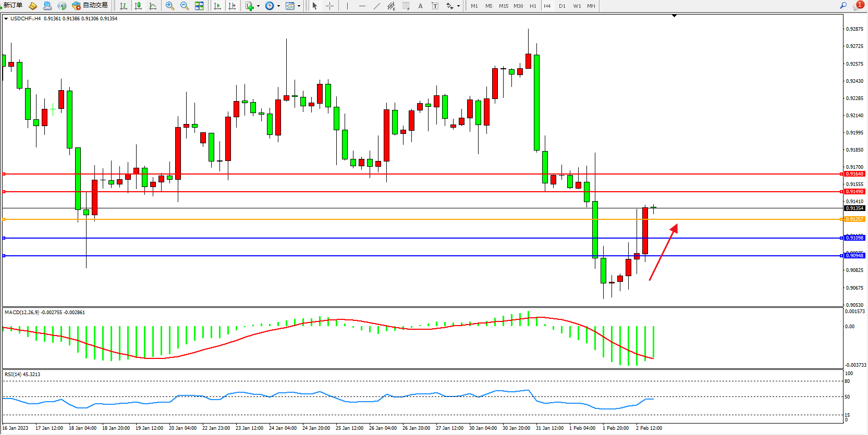The width and height of the screenshot is (868, 435).
Task: Tile chart windows with the grid icon
Action: tap(199, 6)
